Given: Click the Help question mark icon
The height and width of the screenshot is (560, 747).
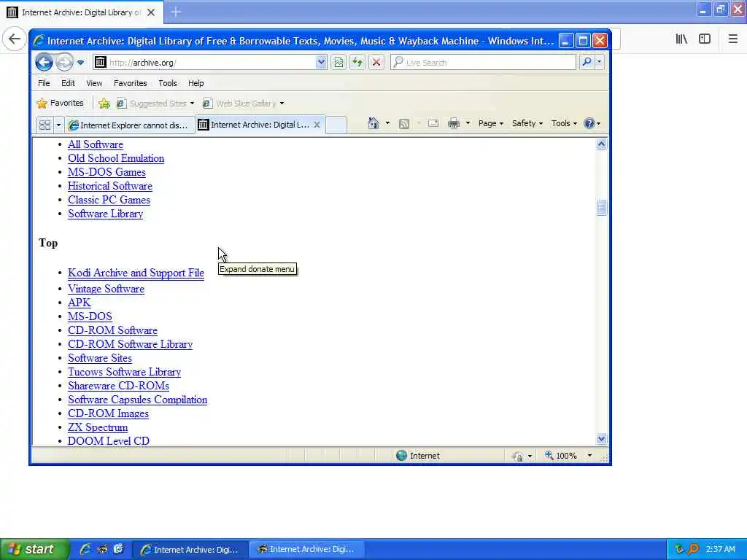Looking at the screenshot, I should click(589, 123).
